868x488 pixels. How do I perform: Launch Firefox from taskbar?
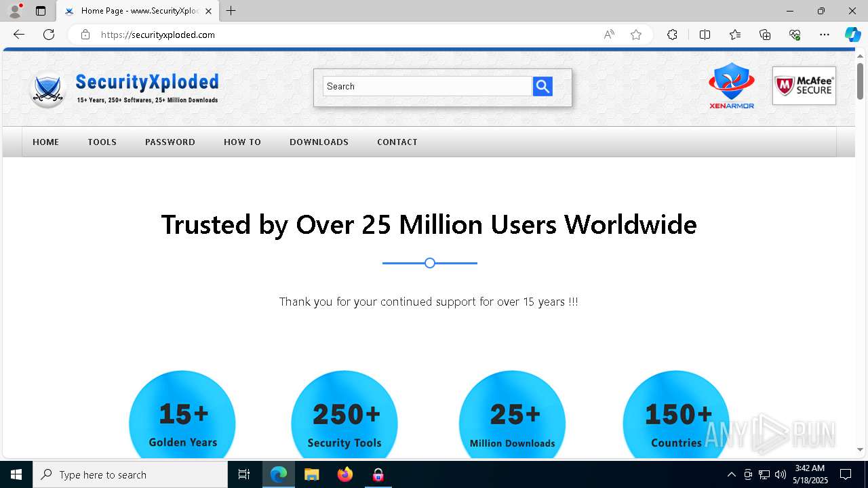(344, 474)
